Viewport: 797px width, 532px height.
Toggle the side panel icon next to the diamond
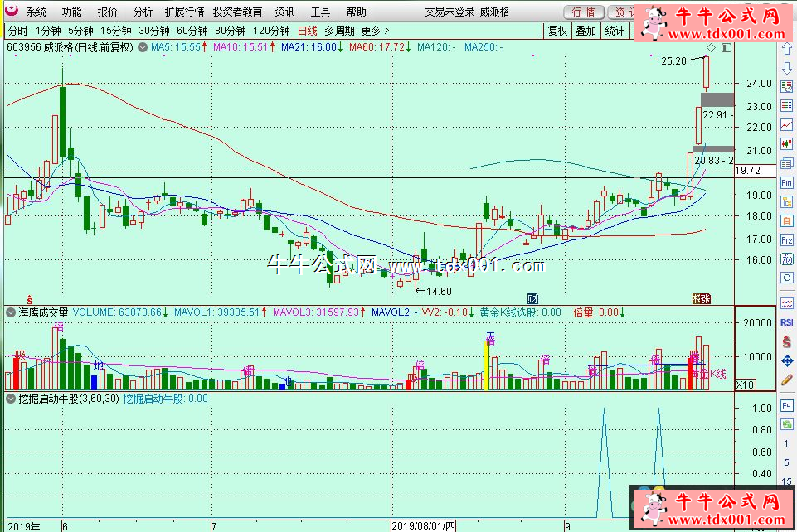[x=727, y=48]
